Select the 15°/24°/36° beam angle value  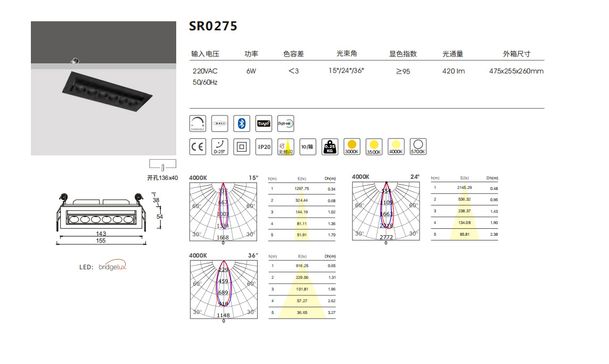[347, 71]
